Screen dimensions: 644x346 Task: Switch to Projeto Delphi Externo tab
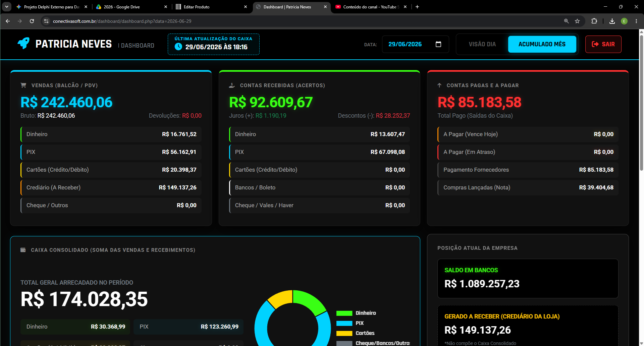tap(52, 7)
